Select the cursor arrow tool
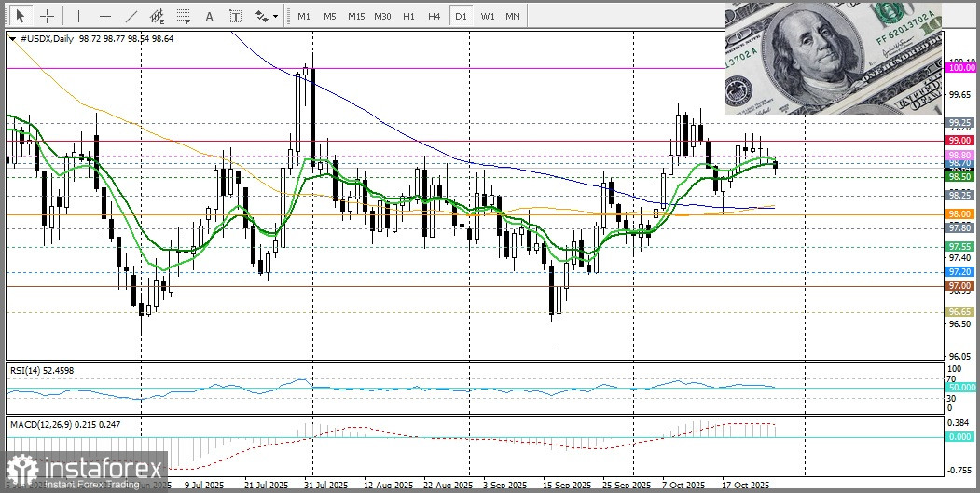This screenshot has height=493, width=980. 19,16
